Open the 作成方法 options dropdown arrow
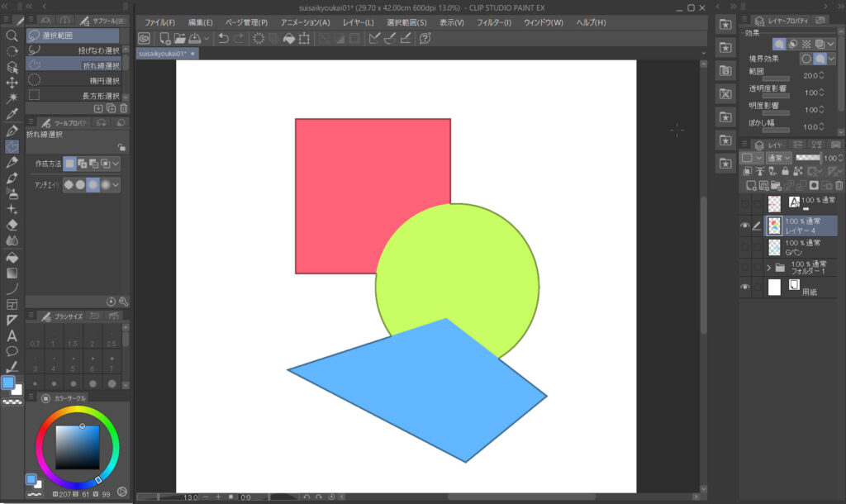The height and width of the screenshot is (504, 846). click(116, 164)
